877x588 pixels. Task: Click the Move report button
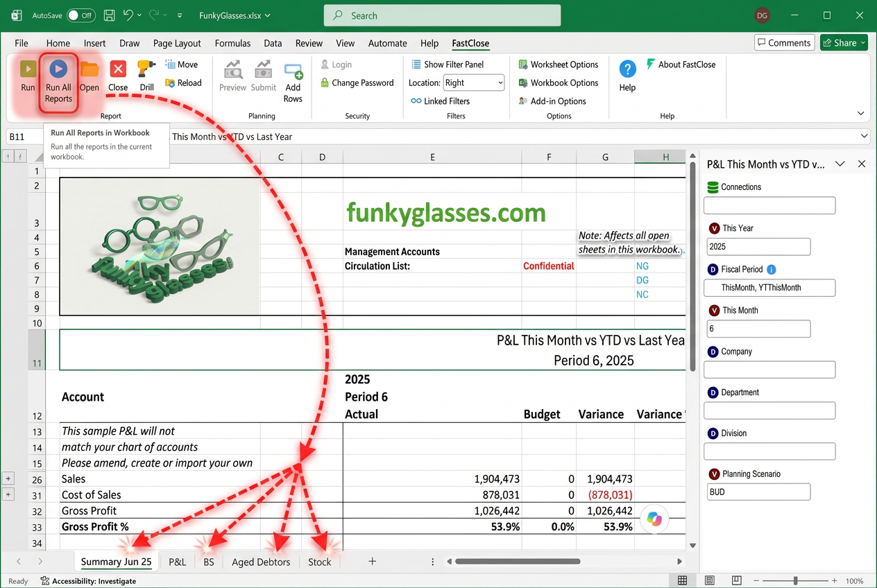pyautogui.click(x=182, y=64)
